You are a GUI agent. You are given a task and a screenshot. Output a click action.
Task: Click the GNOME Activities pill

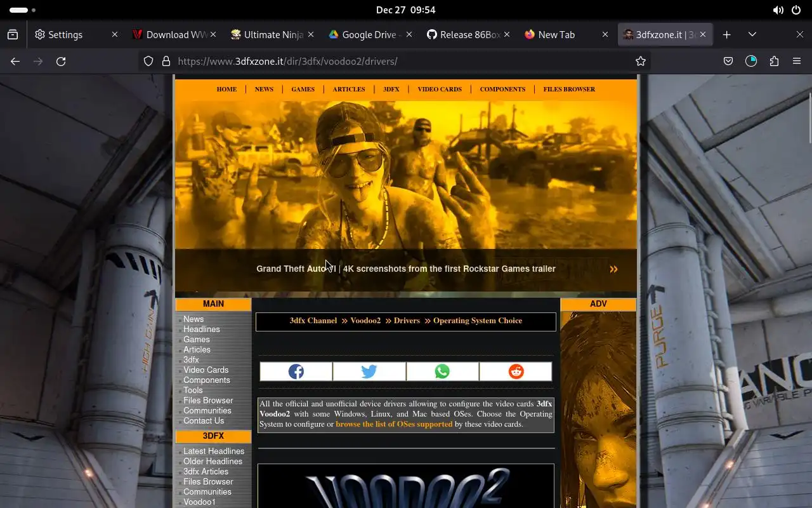(x=22, y=10)
